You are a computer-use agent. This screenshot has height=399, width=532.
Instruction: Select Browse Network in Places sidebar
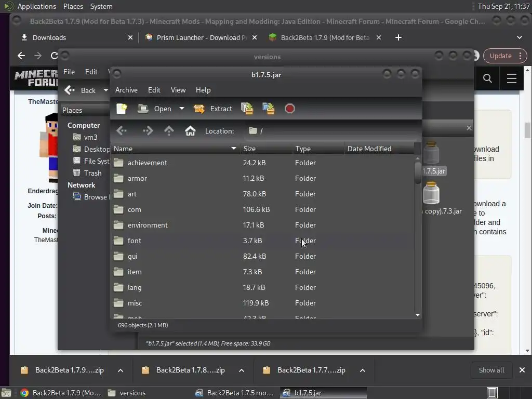91,197
